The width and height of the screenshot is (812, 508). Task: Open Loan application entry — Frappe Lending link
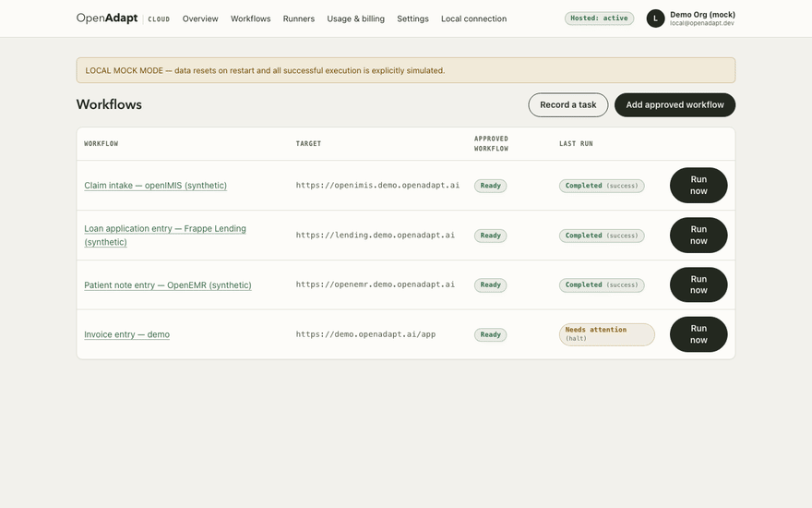(x=165, y=236)
